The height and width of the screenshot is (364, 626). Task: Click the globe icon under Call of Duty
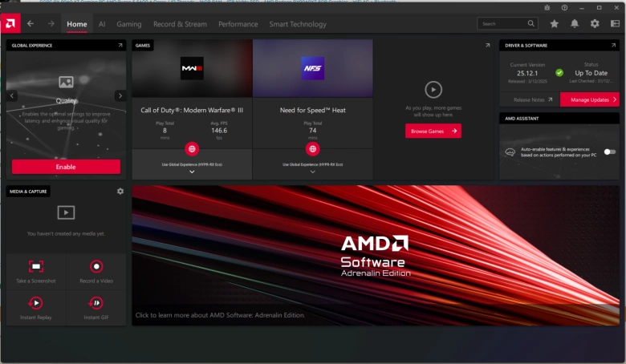click(192, 148)
